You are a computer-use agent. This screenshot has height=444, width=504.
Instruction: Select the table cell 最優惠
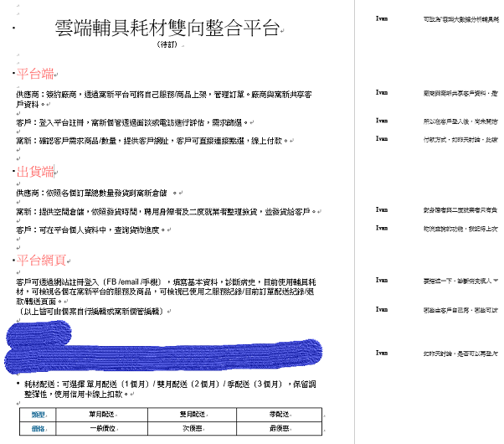[279, 429]
